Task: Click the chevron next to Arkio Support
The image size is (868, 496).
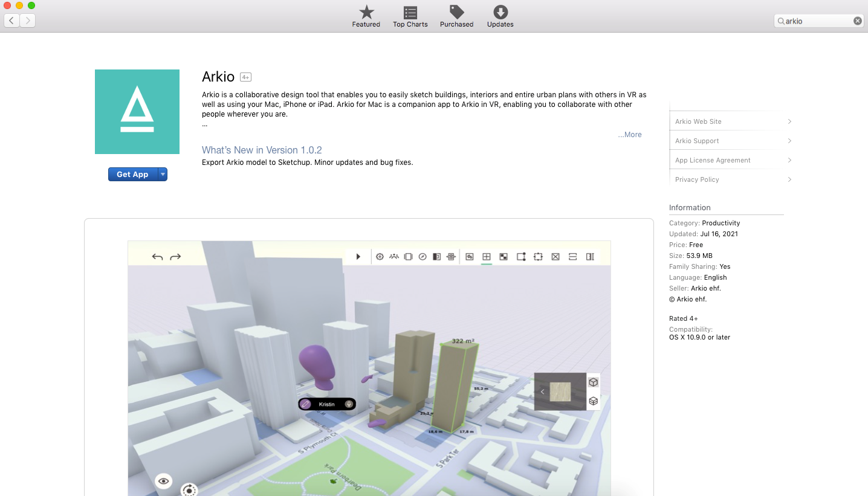Action: coord(789,141)
